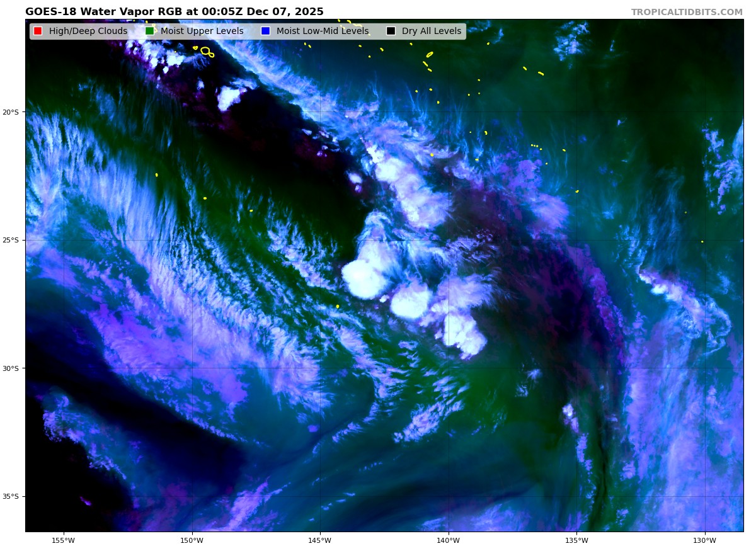Click the Moist Low-Mid Levels legend label
The image size is (756, 546).
pos(322,31)
